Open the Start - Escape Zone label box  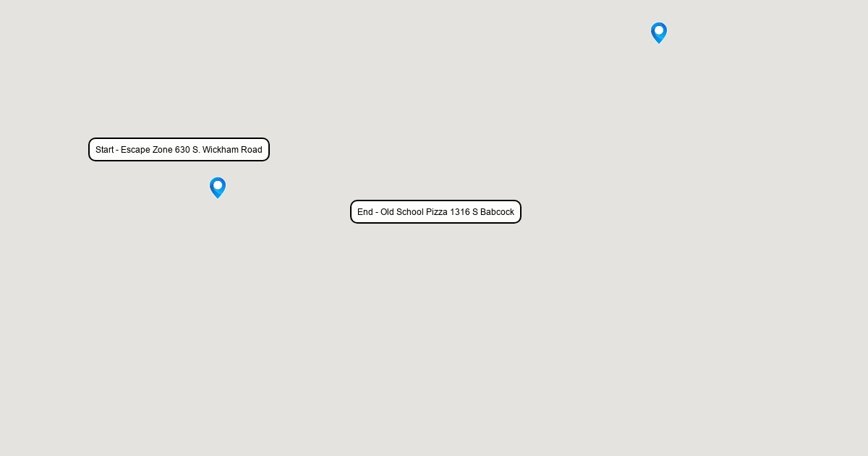coord(179,150)
